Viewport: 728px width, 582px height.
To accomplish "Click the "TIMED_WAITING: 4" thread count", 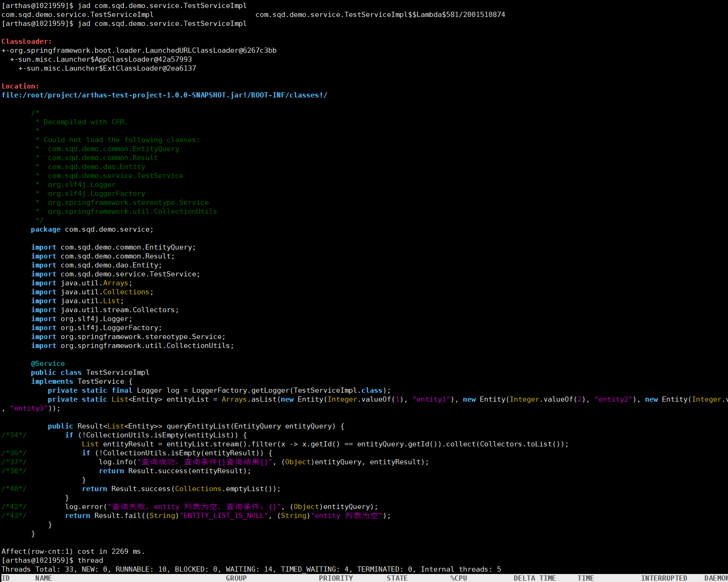I will (x=315, y=569).
